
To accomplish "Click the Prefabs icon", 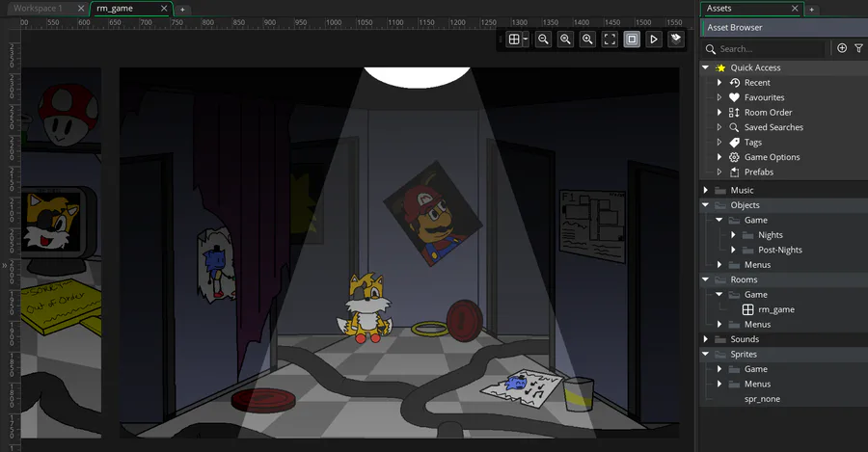I will [735, 173].
